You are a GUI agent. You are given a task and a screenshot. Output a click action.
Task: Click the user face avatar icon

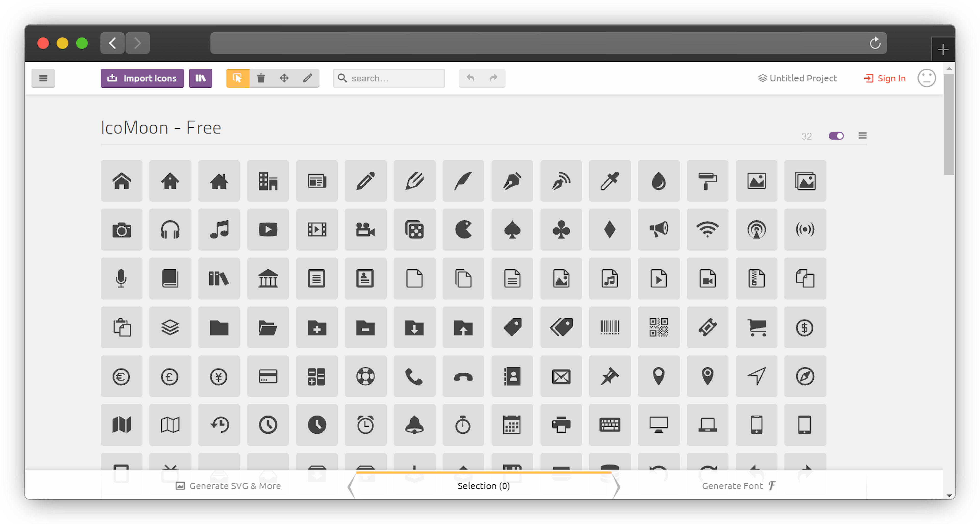pos(926,78)
